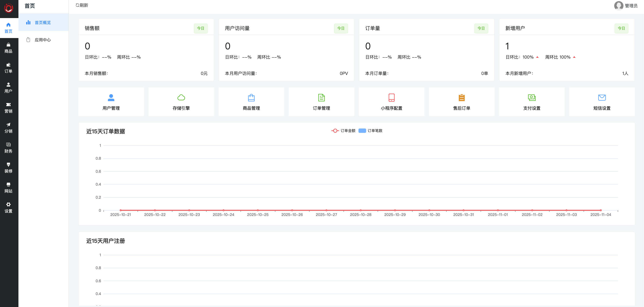Open 短信设置 from the shortcut panel
This screenshot has height=307, width=644.
pos(602,102)
